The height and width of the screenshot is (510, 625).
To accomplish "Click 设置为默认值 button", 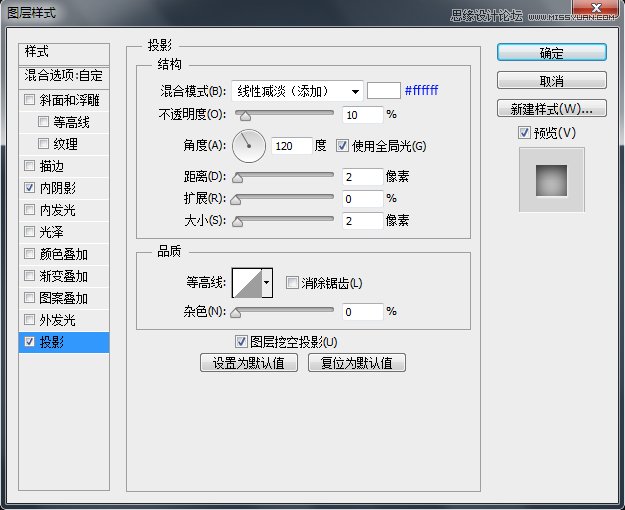I will [x=249, y=363].
